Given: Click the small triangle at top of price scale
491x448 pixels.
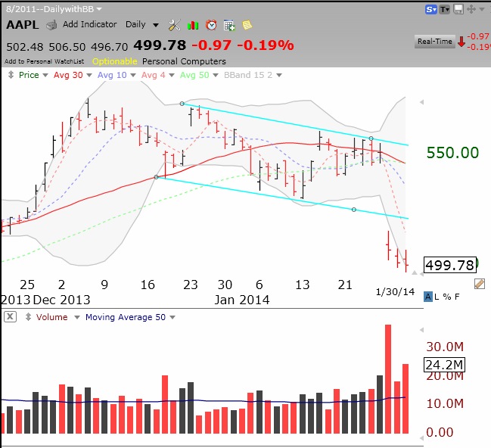Looking at the screenshot, I should (x=422, y=102).
